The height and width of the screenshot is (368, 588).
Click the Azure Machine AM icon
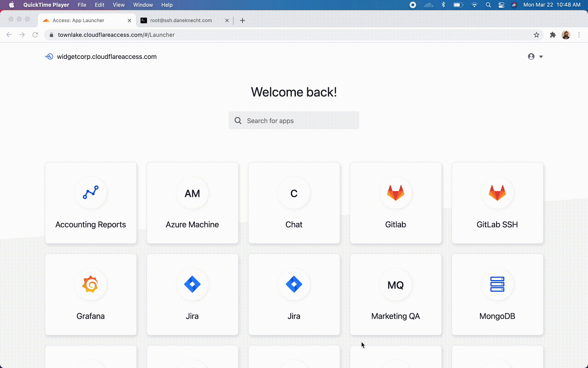(192, 194)
